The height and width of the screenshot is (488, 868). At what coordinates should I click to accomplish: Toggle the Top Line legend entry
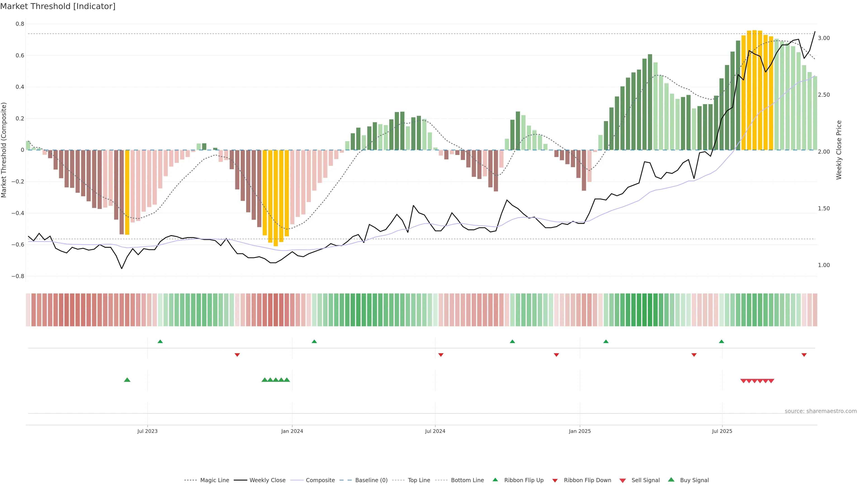(419, 480)
